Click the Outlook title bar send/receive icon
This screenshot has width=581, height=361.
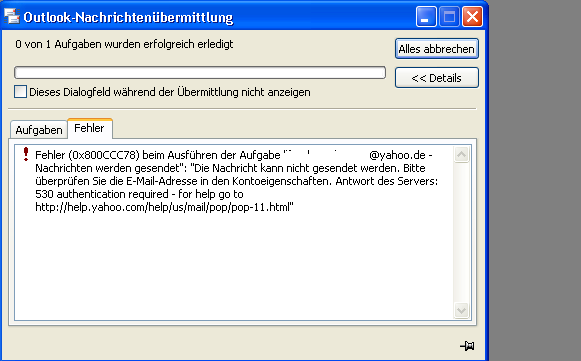pyautogui.click(x=11, y=16)
